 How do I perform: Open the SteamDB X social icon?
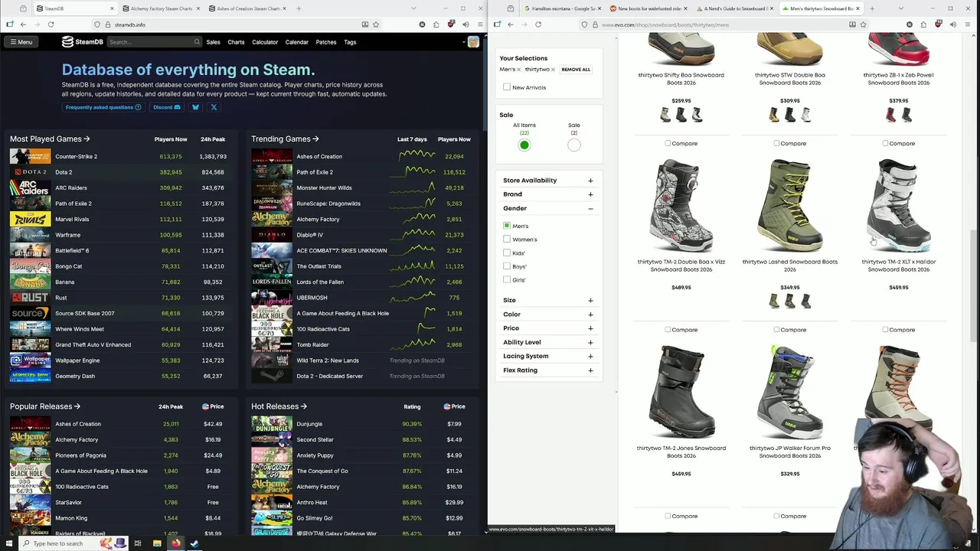(214, 107)
